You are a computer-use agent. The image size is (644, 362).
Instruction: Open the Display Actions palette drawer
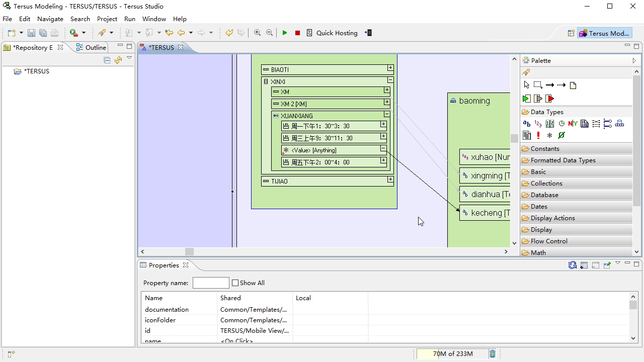click(x=577, y=218)
